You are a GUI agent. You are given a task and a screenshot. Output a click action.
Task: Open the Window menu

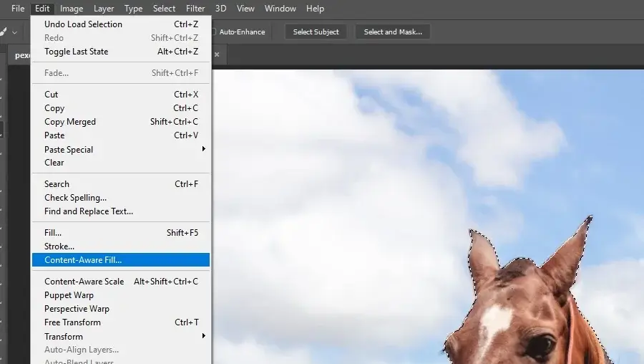tap(280, 8)
